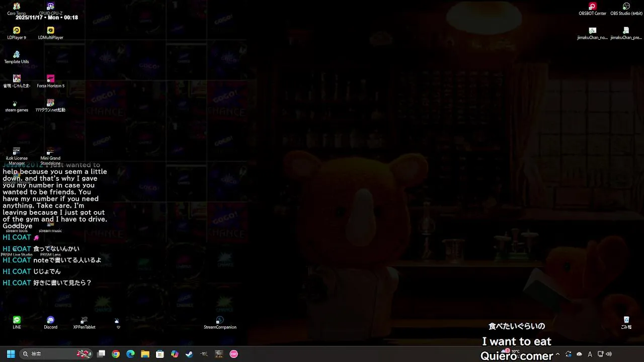Expand the hidden system tray icons chevron
Screen dimensions: 644x362
point(557,354)
